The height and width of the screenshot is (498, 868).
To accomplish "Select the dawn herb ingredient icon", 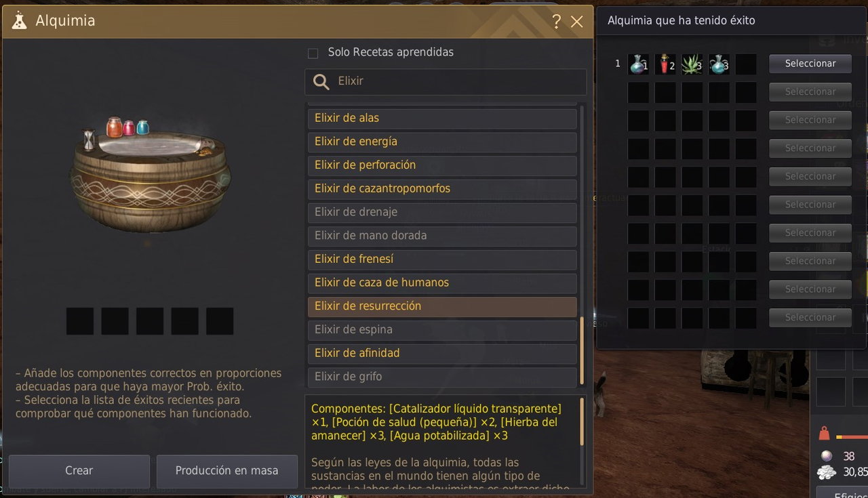I will 692,64.
